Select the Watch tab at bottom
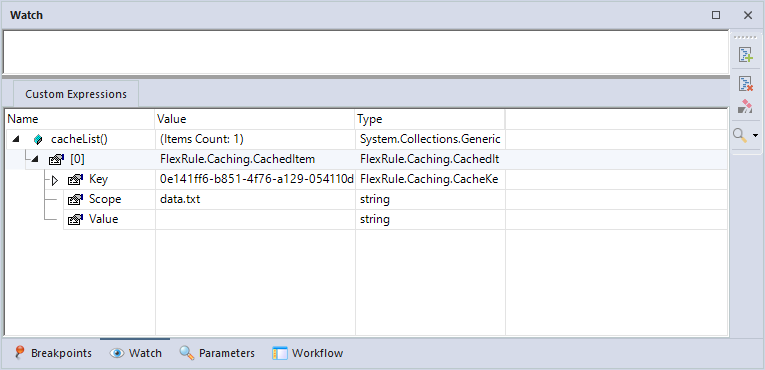765x370 pixels. 136,353
